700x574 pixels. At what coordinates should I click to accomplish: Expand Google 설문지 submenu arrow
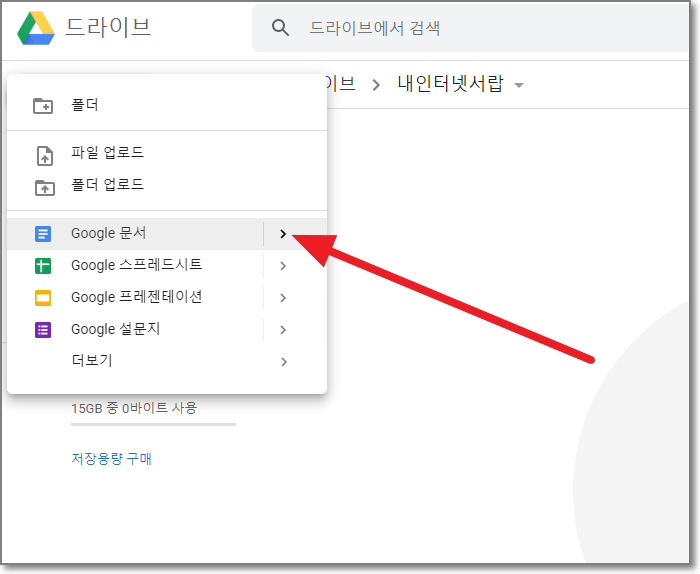coord(283,330)
